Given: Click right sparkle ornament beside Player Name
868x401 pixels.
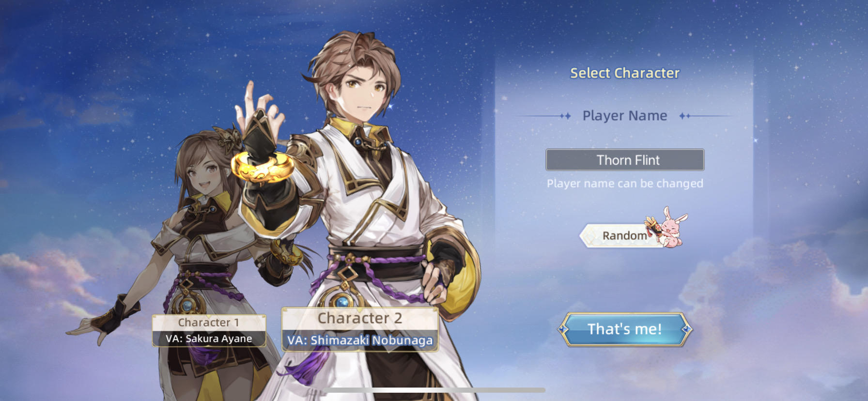Looking at the screenshot, I should point(684,116).
